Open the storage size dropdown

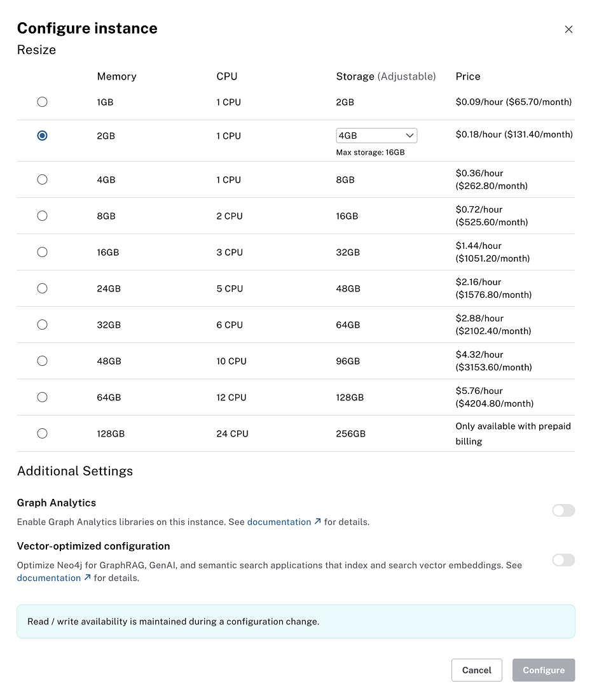click(x=376, y=135)
